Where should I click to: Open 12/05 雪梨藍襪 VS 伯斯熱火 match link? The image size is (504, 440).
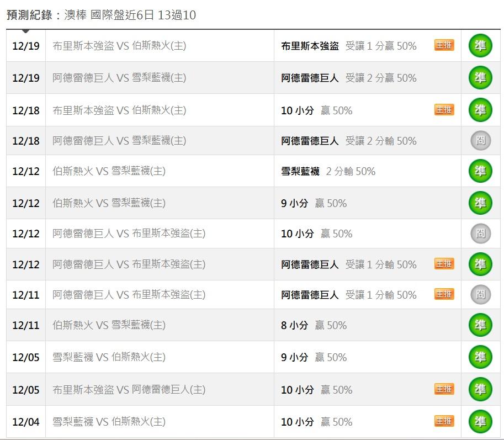click(x=109, y=357)
